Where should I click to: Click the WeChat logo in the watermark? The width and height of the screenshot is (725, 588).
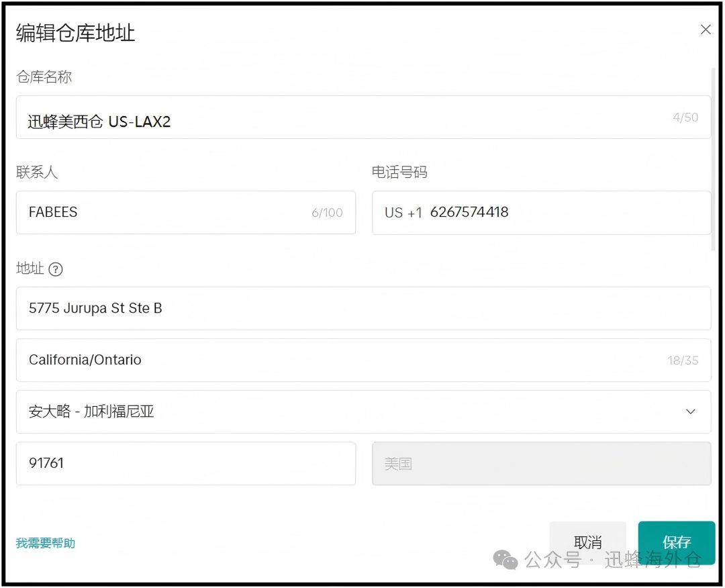(505, 558)
